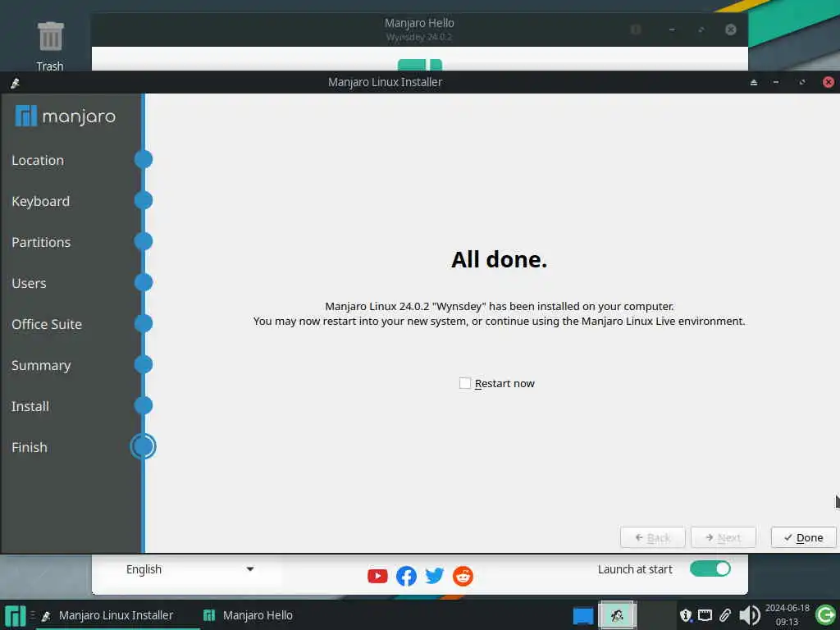Click the progress dot beside Partitions

pos(143,241)
